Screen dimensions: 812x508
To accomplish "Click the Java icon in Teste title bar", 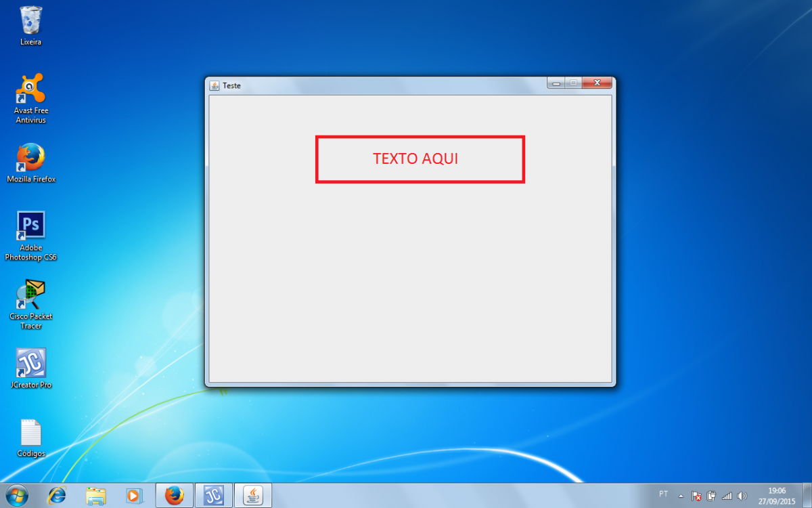I will click(215, 85).
